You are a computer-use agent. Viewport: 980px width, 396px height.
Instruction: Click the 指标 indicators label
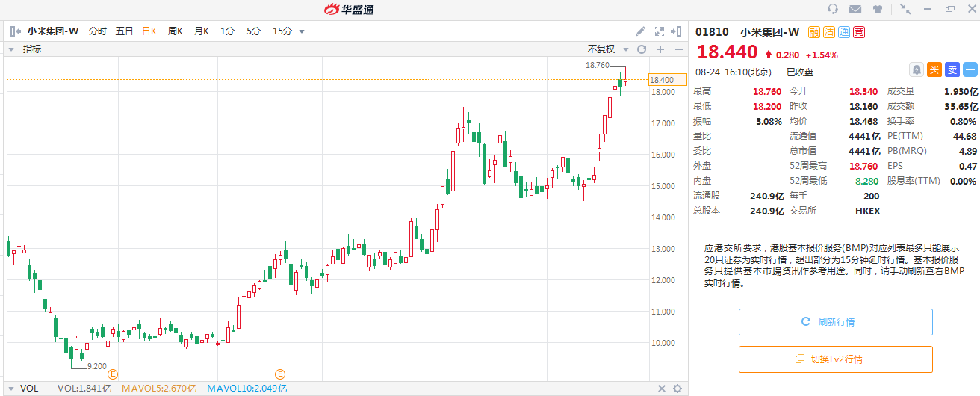[32, 49]
